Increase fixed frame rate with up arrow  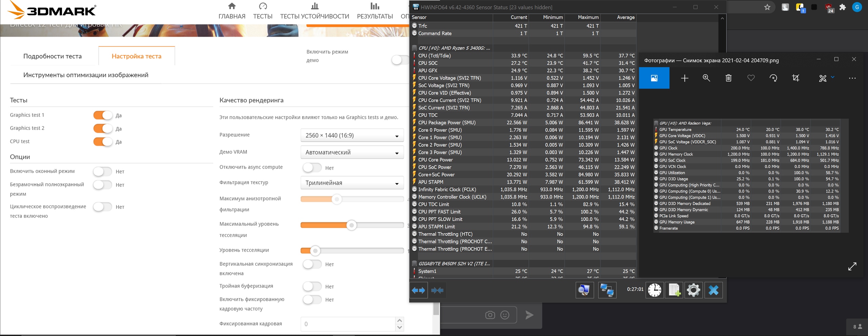pyautogui.click(x=399, y=320)
